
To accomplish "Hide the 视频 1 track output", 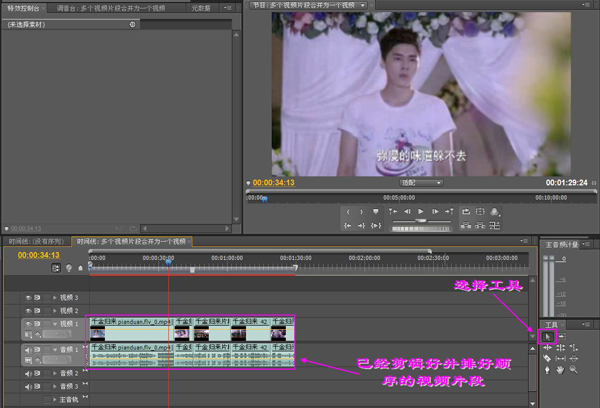I will 28,324.
